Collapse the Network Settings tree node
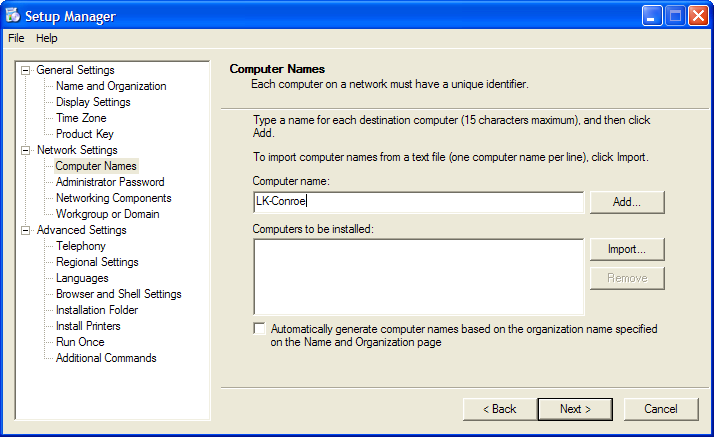Viewport: 714px width, 437px height. click(26, 150)
